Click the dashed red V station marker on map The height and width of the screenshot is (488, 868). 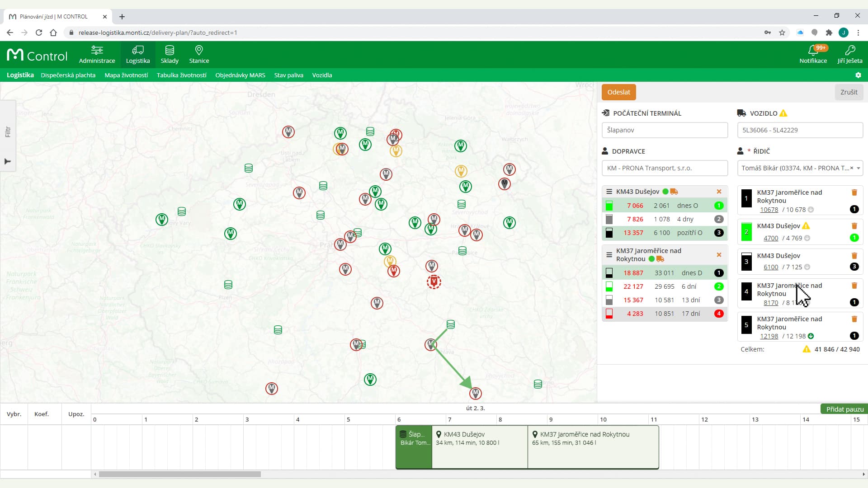[x=434, y=282]
